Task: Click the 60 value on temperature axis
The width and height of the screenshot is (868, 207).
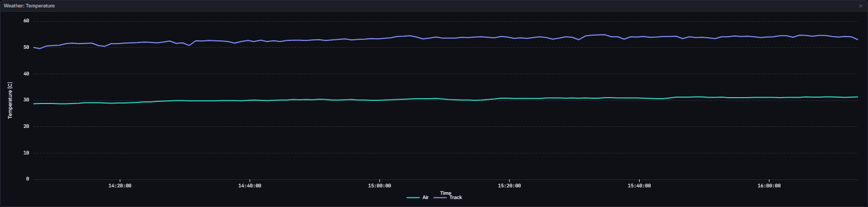Action: click(26, 21)
